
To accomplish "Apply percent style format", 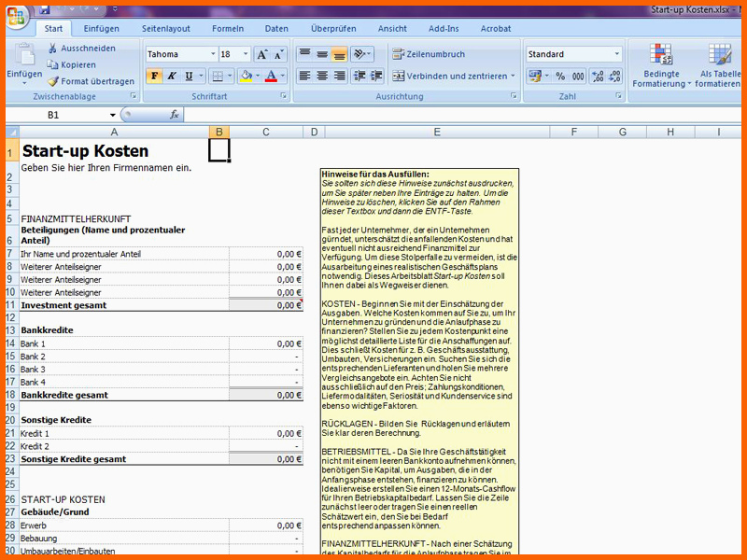I will coord(560,77).
